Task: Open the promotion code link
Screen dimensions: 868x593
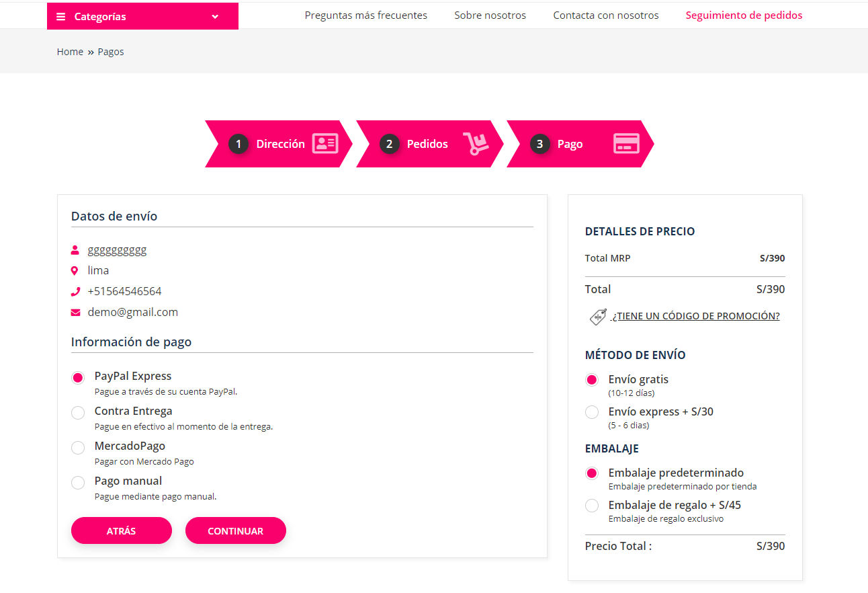Action: pyautogui.click(x=695, y=316)
